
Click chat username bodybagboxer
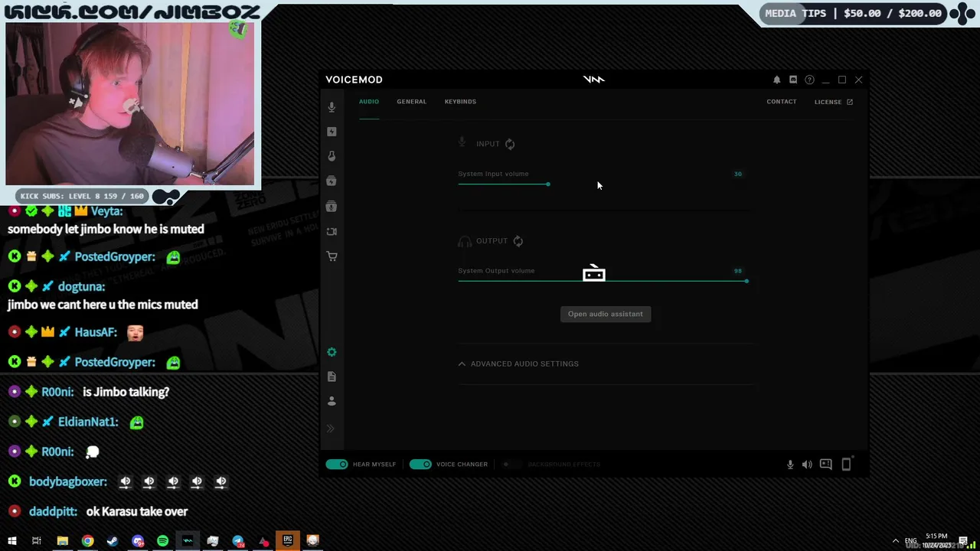pyautogui.click(x=67, y=481)
